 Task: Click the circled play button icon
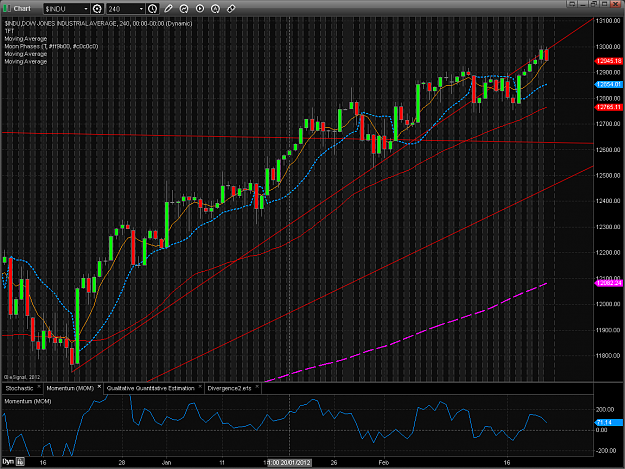coord(200,9)
